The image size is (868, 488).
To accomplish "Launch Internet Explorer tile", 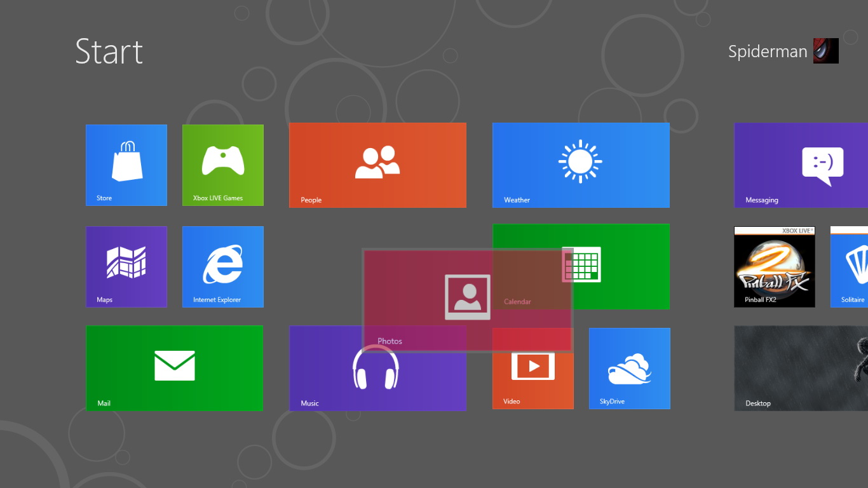I will [223, 267].
